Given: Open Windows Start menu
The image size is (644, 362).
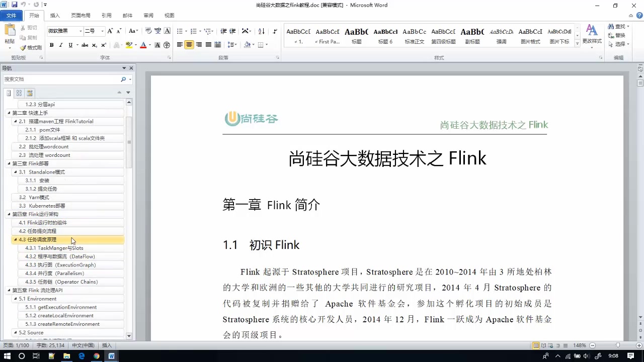Looking at the screenshot, I should click(x=7, y=356).
